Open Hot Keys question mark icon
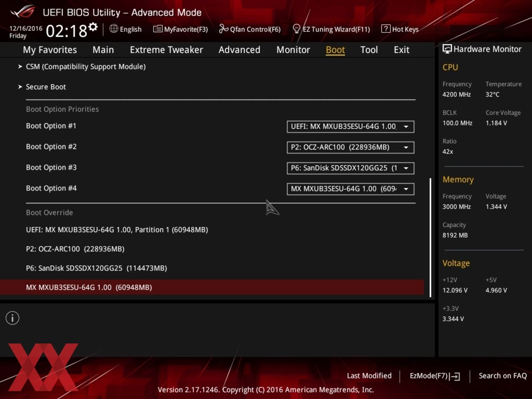 pyautogui.click(x=386, y=29)
